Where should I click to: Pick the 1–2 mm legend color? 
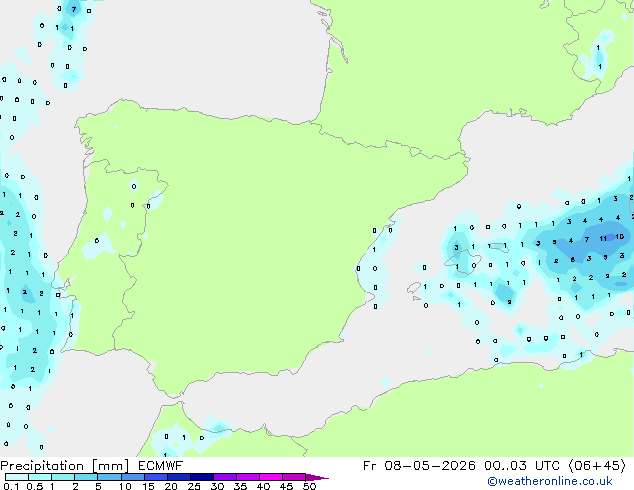click(x=63, y=477)
